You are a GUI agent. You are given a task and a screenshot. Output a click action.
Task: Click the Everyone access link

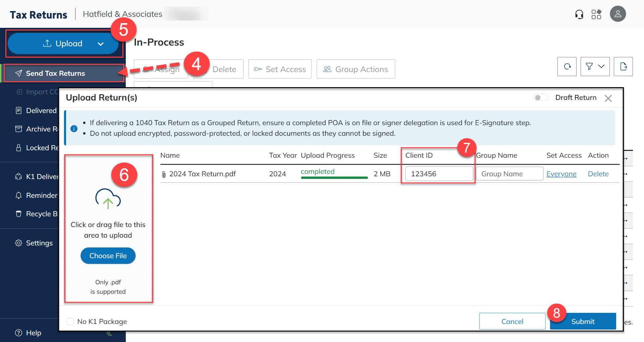click(561, 174)
